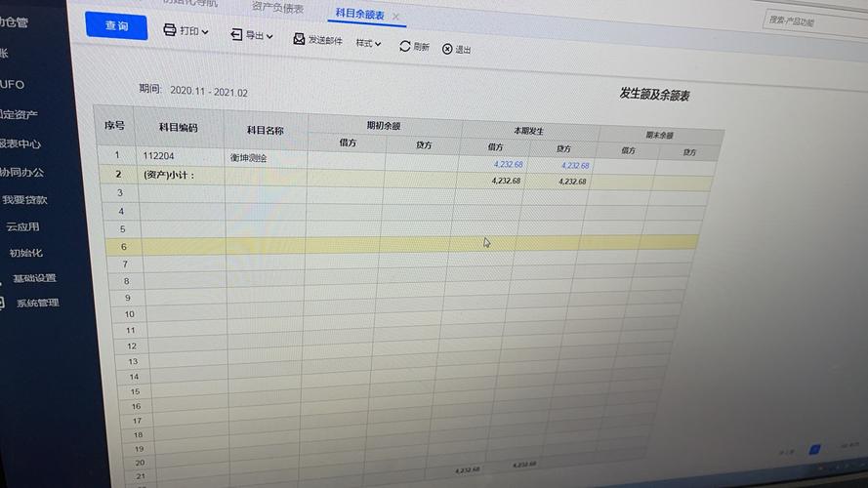Click the 系统管理 sidebar icon
This screenshot has width=868, height=488.
pos(2,303)
